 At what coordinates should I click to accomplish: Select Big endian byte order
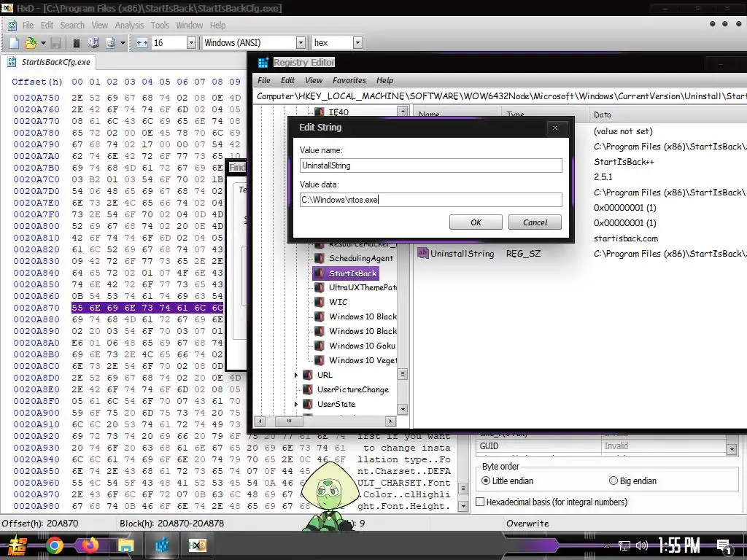point(632,481)
